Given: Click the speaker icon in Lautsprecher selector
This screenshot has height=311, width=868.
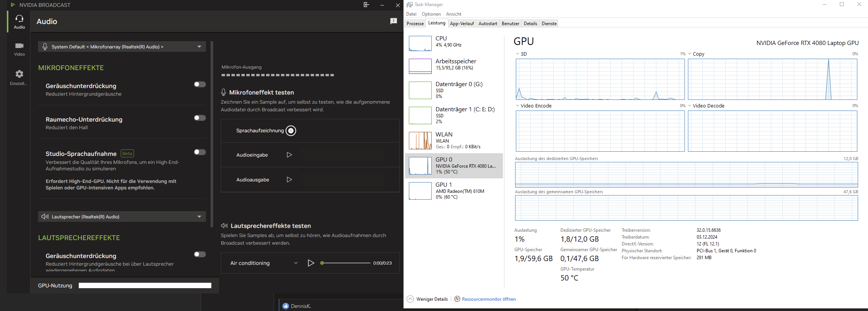Looking at the screenshot, I should click(x=45, y=216).
